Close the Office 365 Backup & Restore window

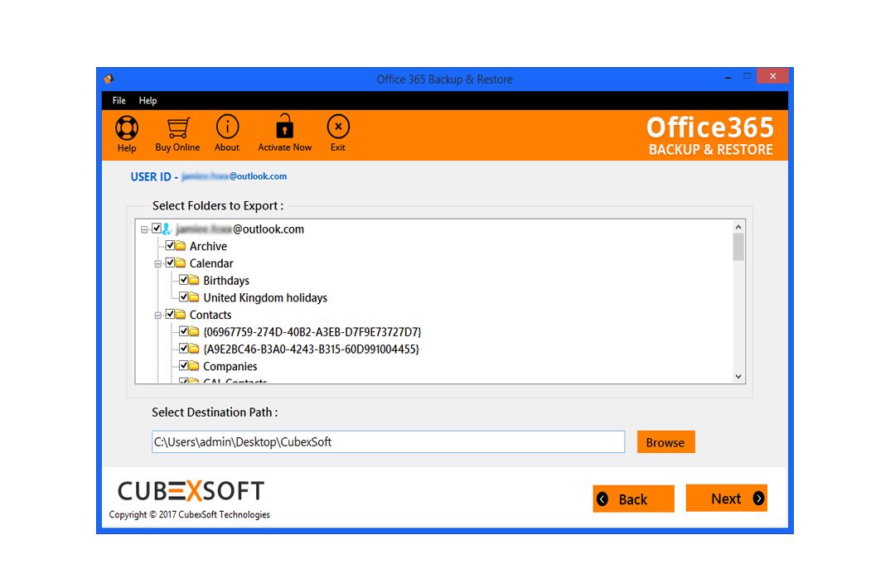point(772,76)
